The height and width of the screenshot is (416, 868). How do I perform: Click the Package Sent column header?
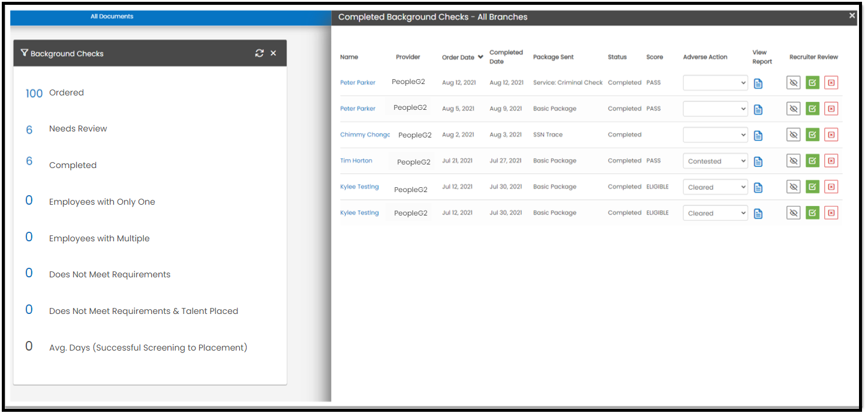click(553, 57)
